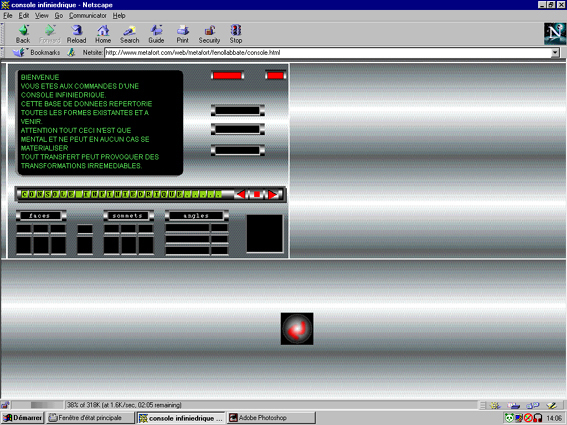567x425 pixels.
Task: Expand the Netsite URL history dropdown
Action: pyautogui.click(x=555, y=53)
